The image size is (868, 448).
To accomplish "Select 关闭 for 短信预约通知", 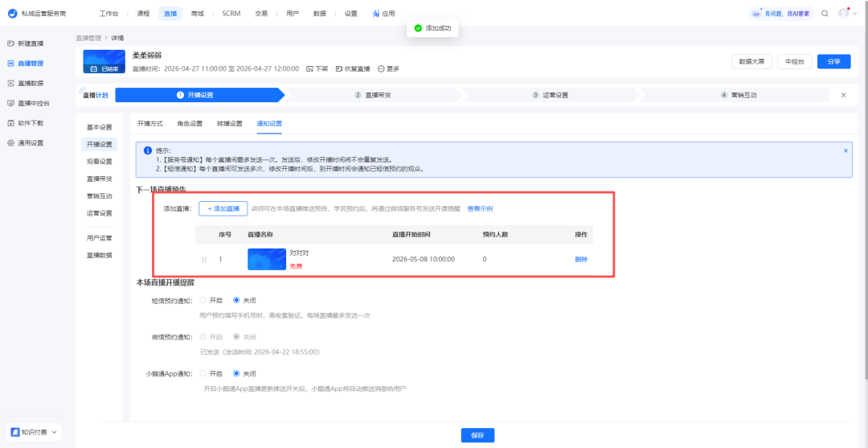I will tap(237, 300).
